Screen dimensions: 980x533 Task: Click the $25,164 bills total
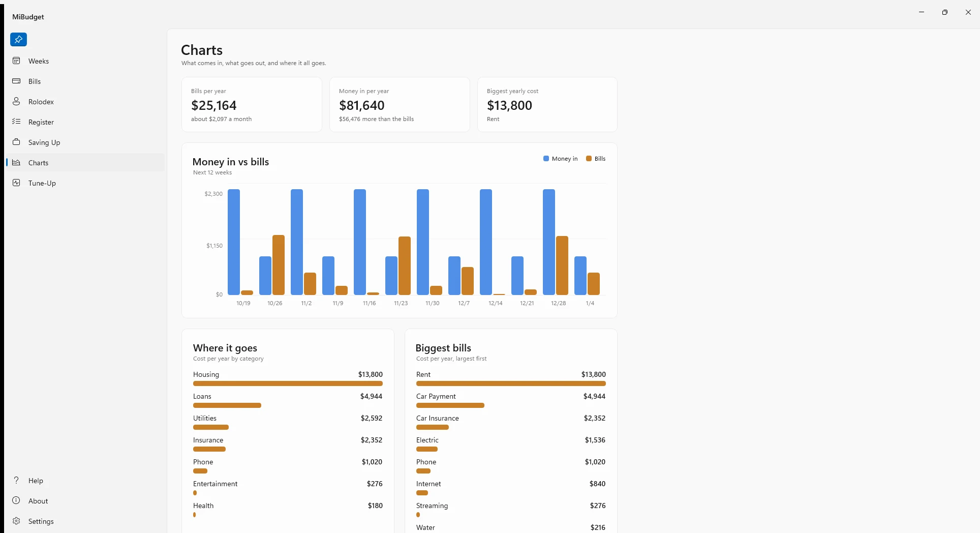214,105
